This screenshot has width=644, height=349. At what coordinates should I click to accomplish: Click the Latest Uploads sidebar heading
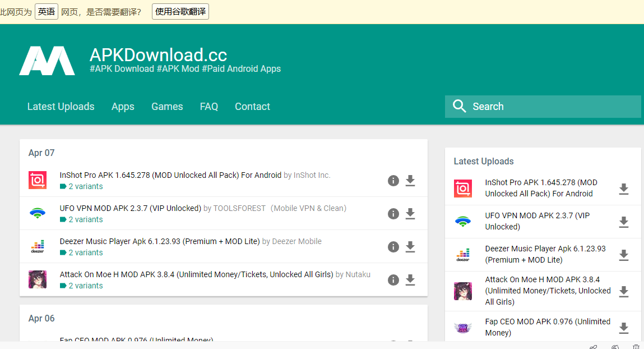click(x=484, y=161)
